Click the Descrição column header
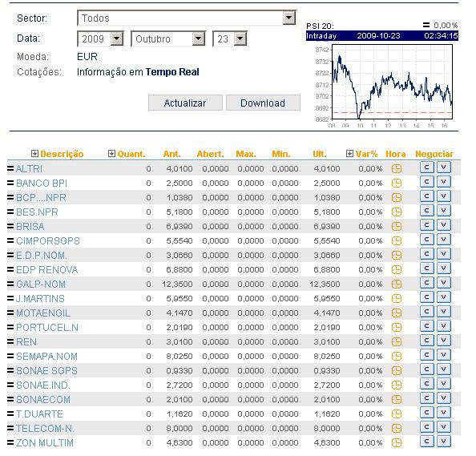Screen dimensions: 476x456 62,154
